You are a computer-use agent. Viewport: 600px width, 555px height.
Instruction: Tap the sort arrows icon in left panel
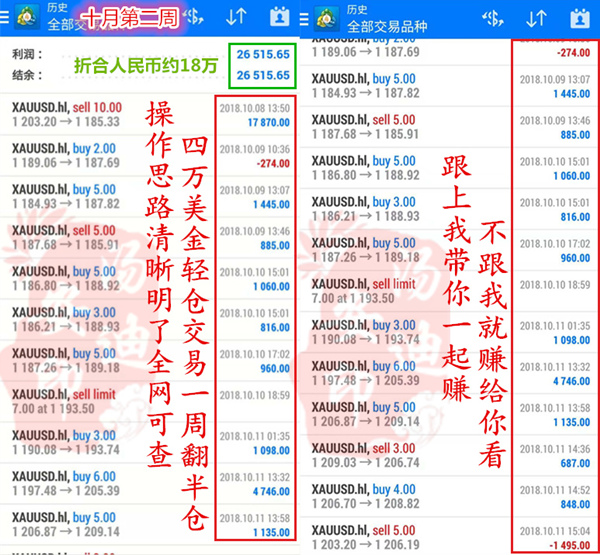[x=236, y=17]
